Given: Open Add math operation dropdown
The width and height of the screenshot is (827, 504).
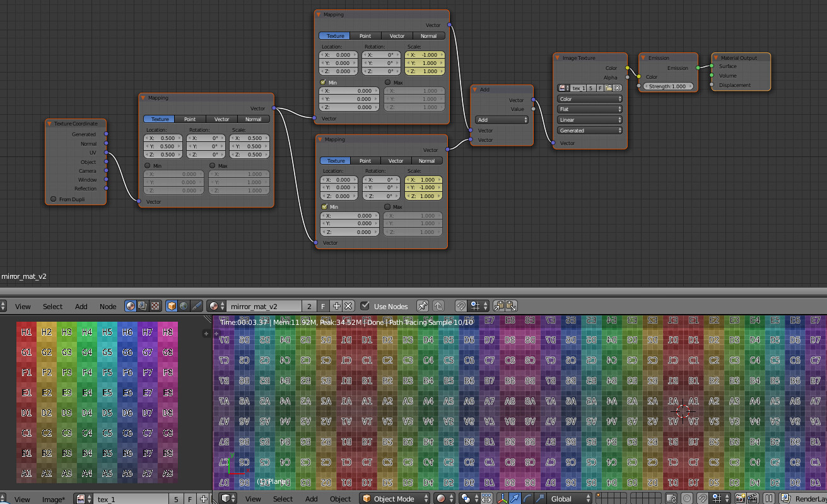Looking at the screenshot, I should [502, 120].
